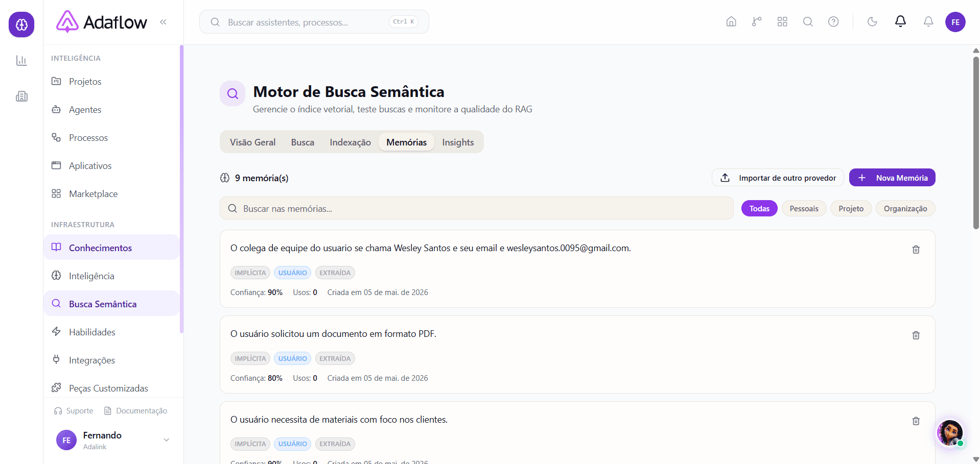Click the home icon in top bar
The height and width of the screenshot is (464, 980).
[x=731, y=21]
